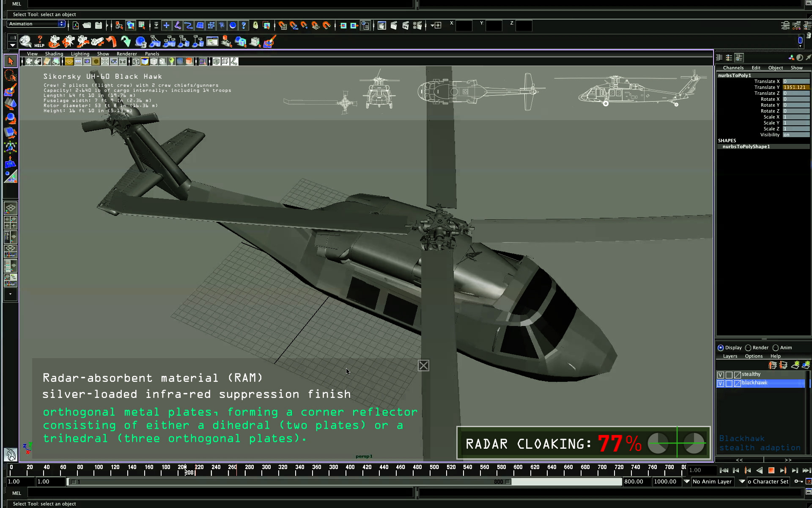The width and height of the screenshot is (812, 508).
Task: Click the blue question mark mask icon
Action: pyautogui.click(x=244, y=25)
